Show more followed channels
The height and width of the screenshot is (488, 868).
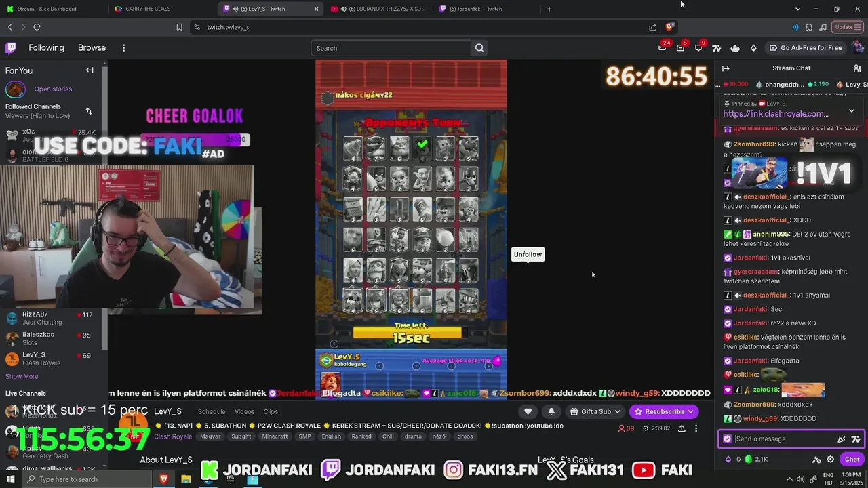coord(22,377)
